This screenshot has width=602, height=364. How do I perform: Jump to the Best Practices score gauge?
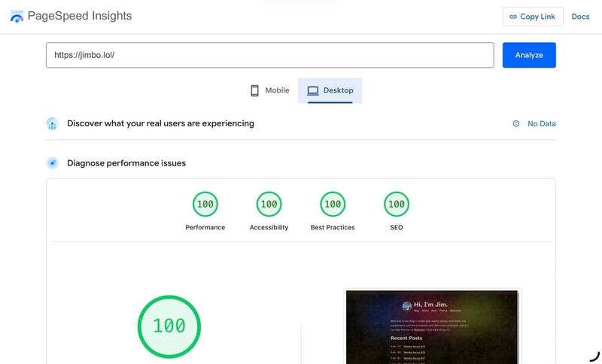click(x=333, y=204)
